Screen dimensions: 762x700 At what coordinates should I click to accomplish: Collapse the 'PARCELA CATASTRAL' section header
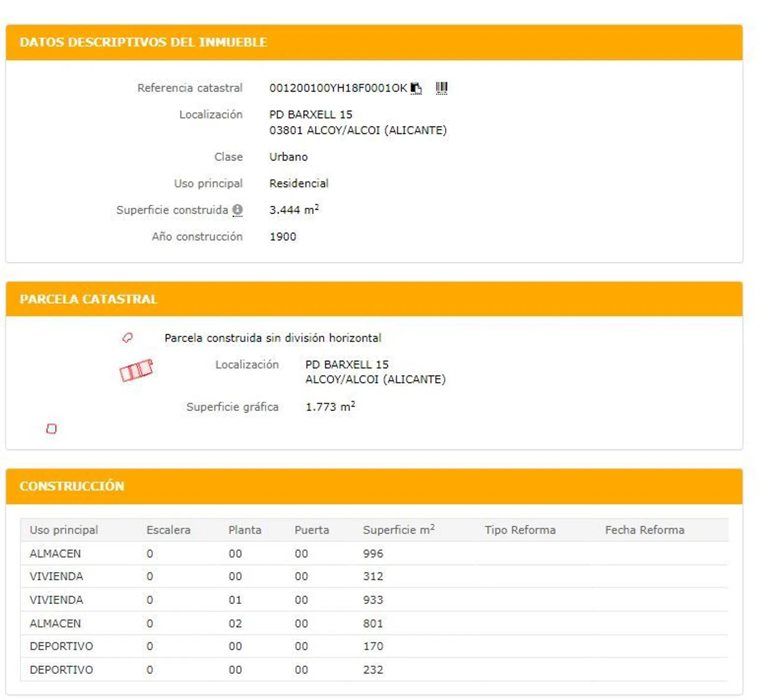coord(88,299)
